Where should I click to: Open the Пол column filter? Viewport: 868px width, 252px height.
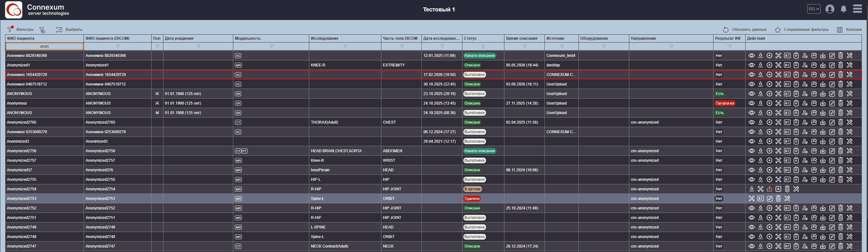(x=157, y=47)
